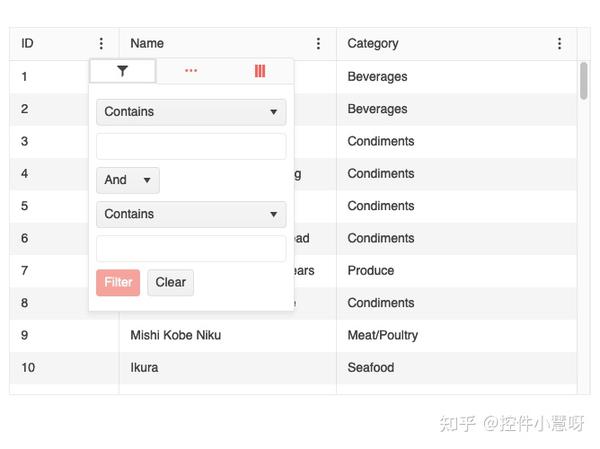Focus the second filter value text field
Image resolution: width=600 pixels, height=449 pixels.
pos(191,249)
